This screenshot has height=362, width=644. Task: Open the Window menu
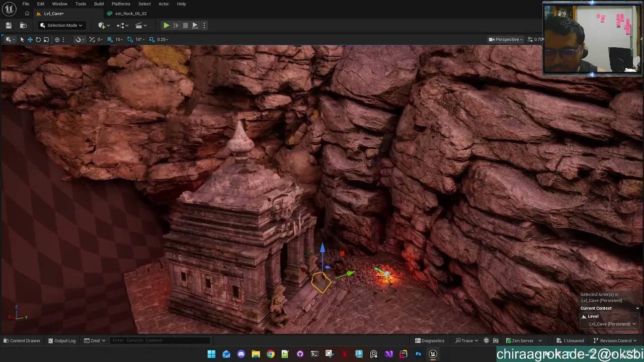pos(59,4)
